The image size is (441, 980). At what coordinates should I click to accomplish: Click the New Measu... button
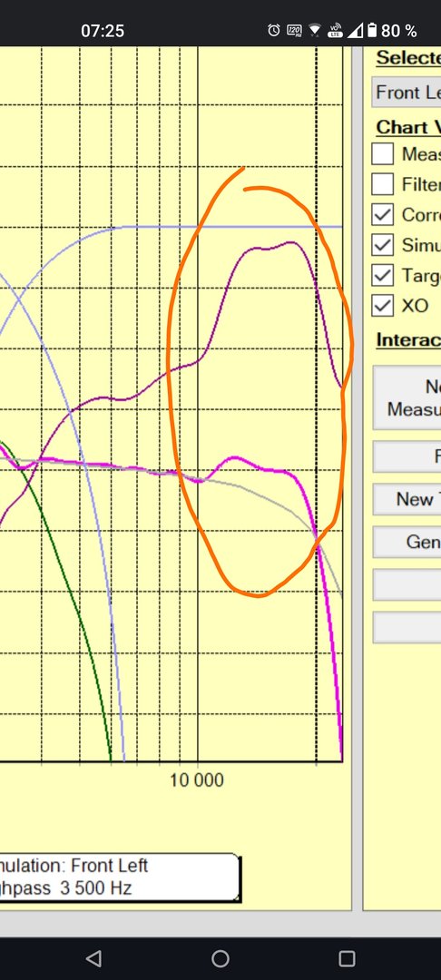[407, 397]
